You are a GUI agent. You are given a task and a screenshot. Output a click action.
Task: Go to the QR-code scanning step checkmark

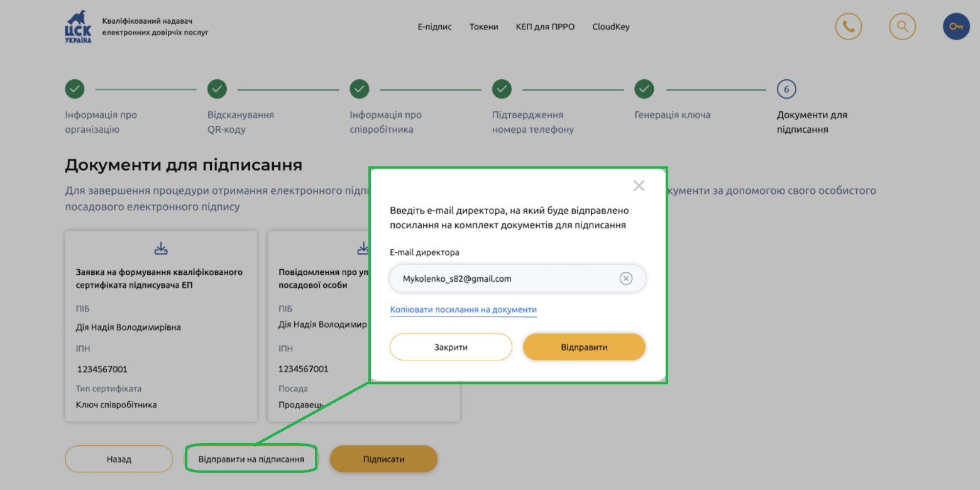click(217, 89)
